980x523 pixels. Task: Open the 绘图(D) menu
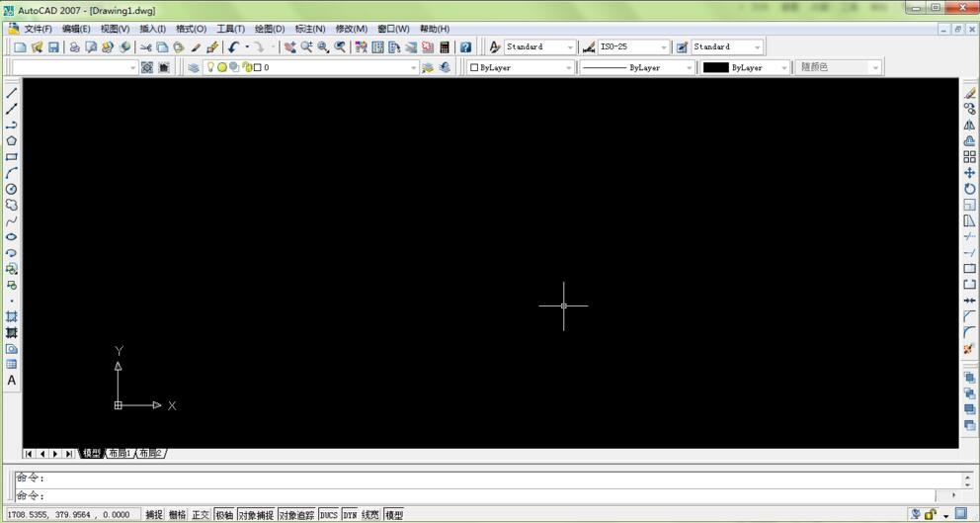269,29
